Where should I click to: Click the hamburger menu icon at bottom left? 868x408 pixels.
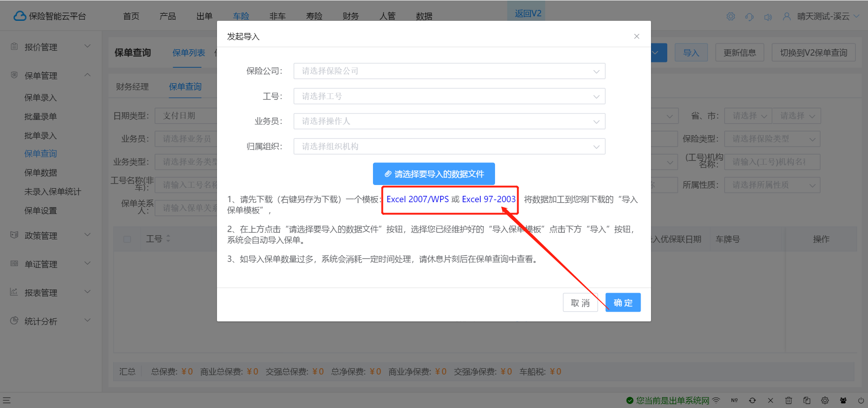[x=6, y=400]
